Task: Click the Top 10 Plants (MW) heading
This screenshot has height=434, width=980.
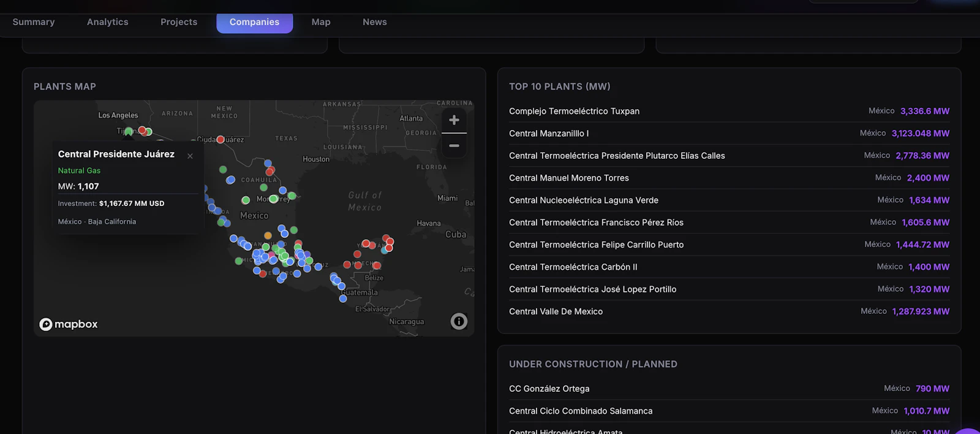Action: point(560,86)
